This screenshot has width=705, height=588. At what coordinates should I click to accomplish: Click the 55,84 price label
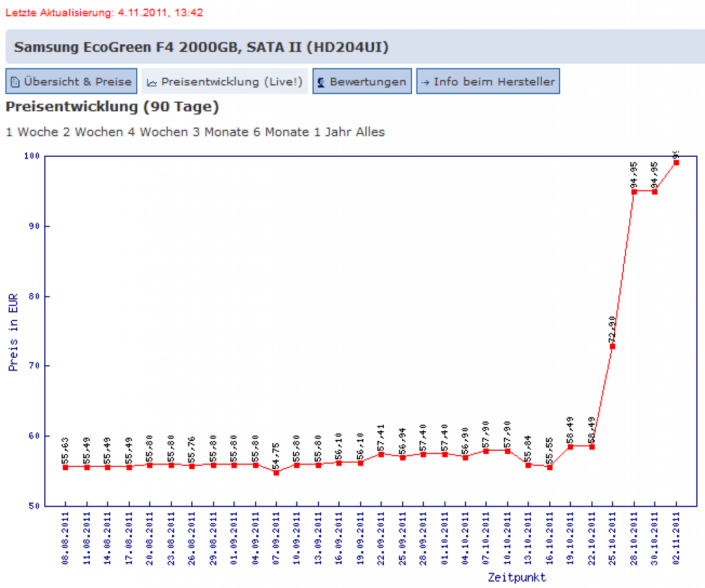tap(529, 449)
